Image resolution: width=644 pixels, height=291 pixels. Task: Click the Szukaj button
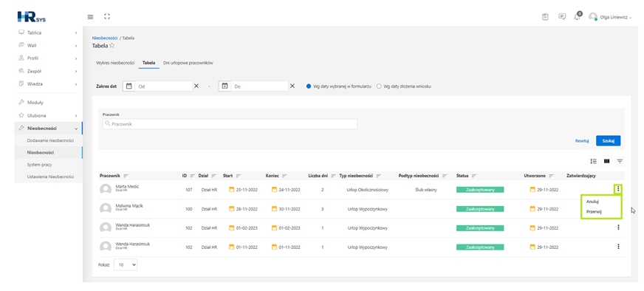tap(608, 140)
